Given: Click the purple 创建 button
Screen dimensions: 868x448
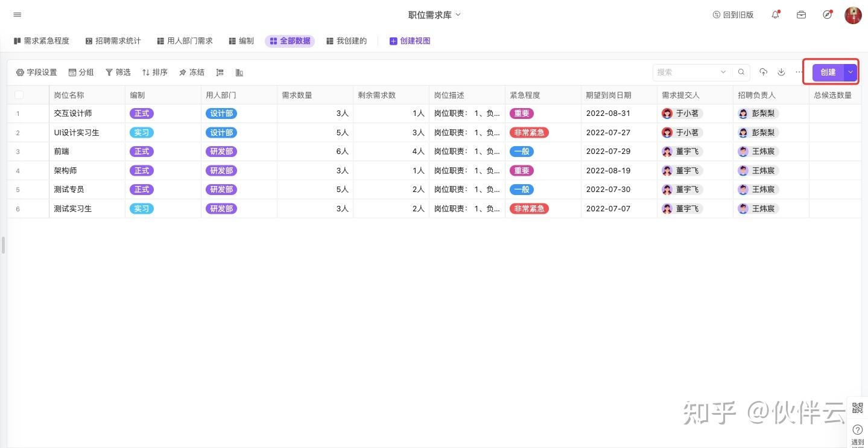Looking at the screenshot, I should (x=828, y=72).
